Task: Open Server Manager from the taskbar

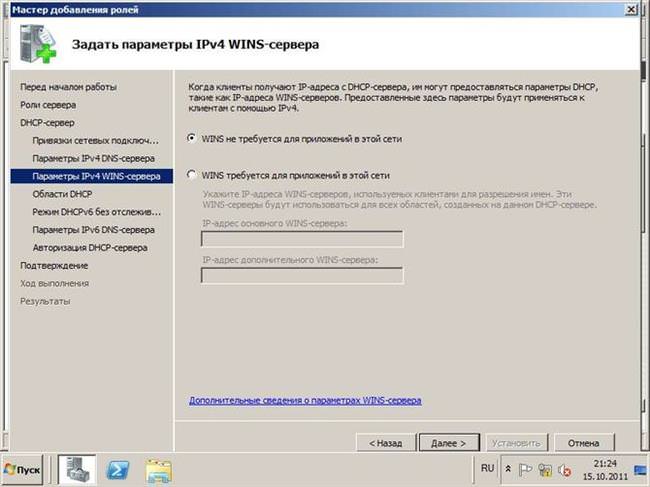Action: pyautogui.click(x=77, y=470)
